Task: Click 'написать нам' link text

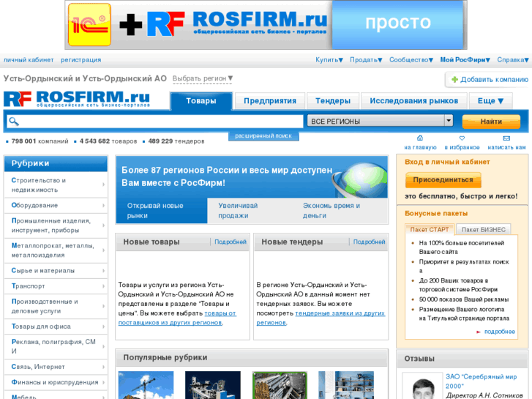Action: coord(506,147)
